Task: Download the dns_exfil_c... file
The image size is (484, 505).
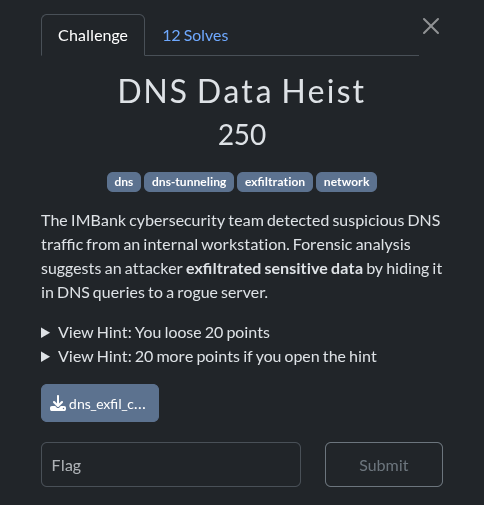Action: pos(100,403)
